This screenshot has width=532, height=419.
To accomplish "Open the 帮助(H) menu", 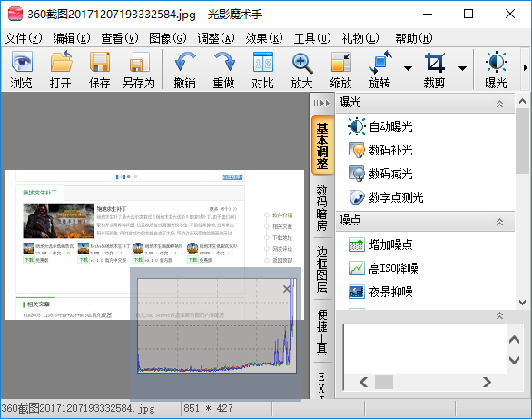I will click(414, 38).
